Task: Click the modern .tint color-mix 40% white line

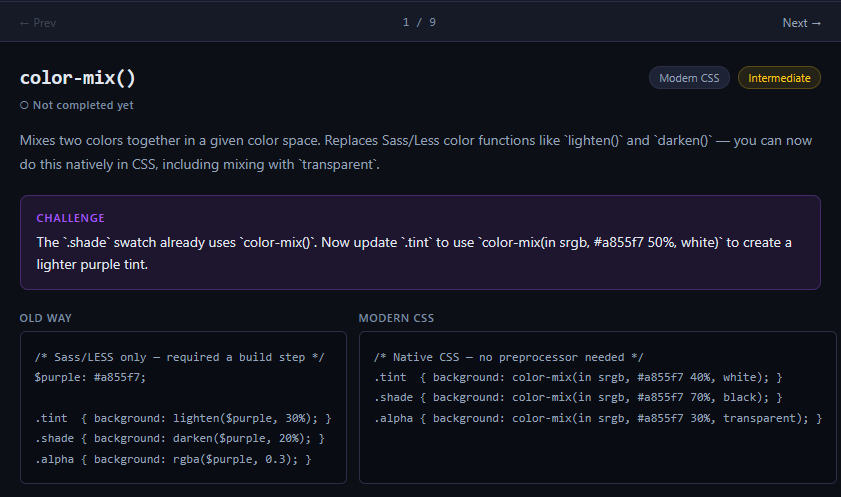Action: tap(578, 377)
